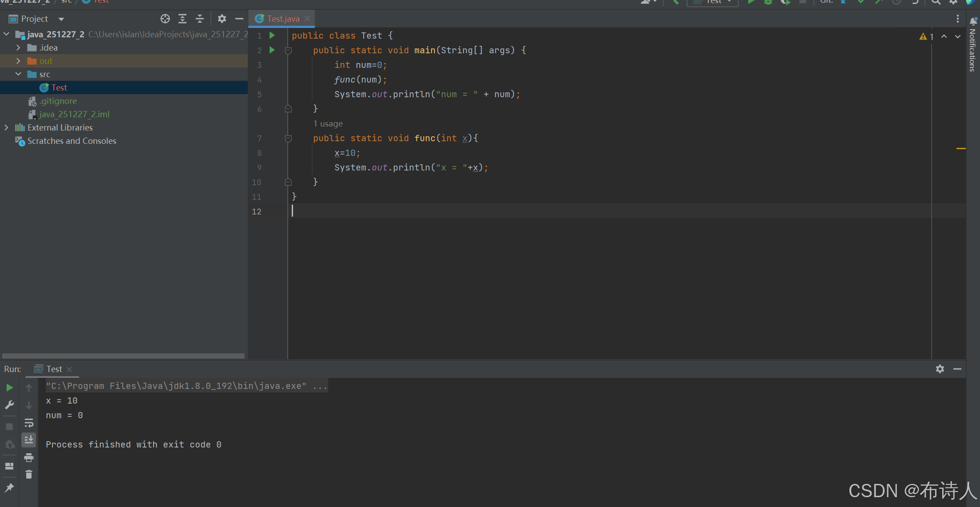This screenshot has width=980, height=507.
Task: Select java_251227_2.iml file in tree
Action: [x=74, y=114]
